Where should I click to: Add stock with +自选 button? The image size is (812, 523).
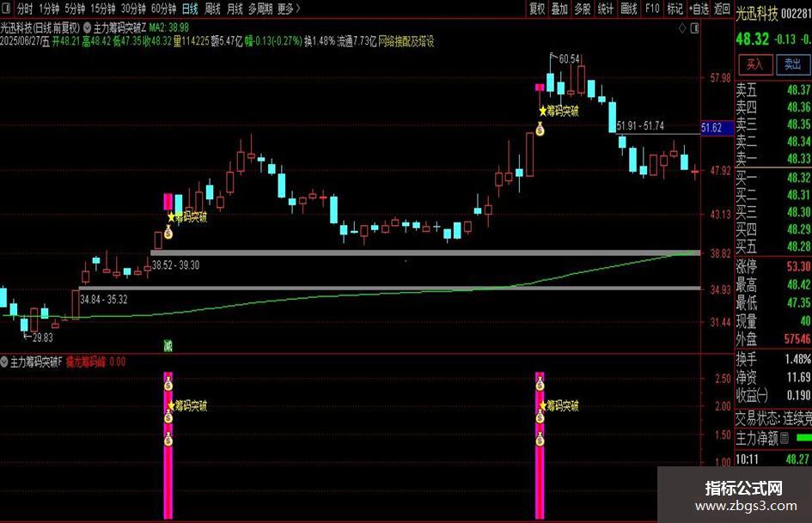point(699,9)
